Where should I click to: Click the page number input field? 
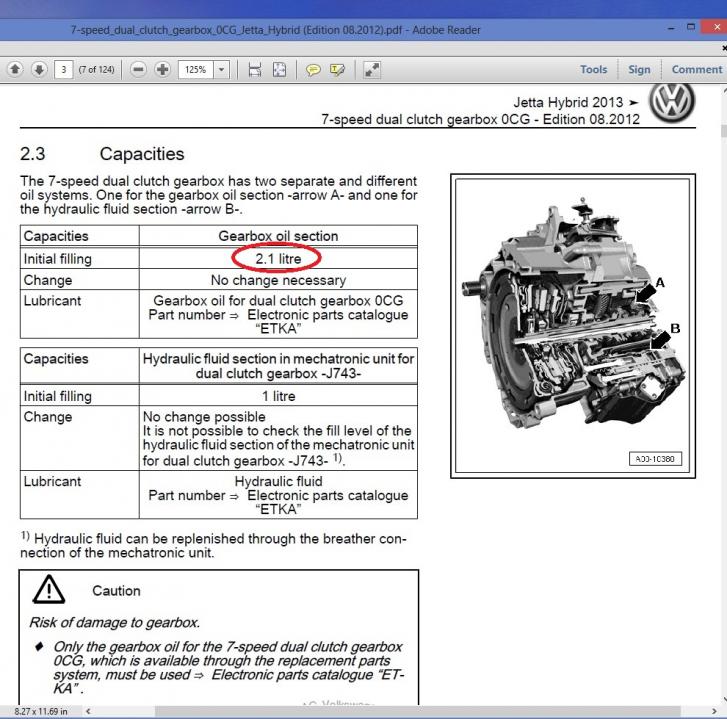64,70
